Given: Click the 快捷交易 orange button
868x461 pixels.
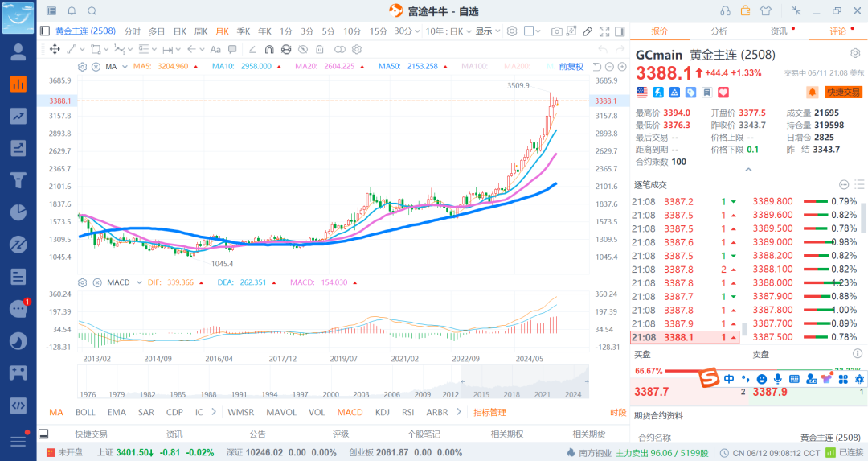Looking at the screenshot, I should pyautogui.click(x=843, y=93).
